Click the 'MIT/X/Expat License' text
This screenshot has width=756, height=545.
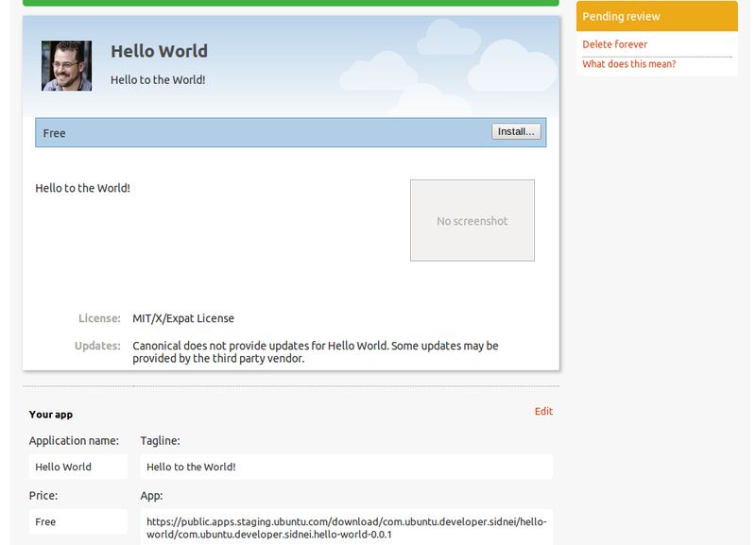click(183, 318)
